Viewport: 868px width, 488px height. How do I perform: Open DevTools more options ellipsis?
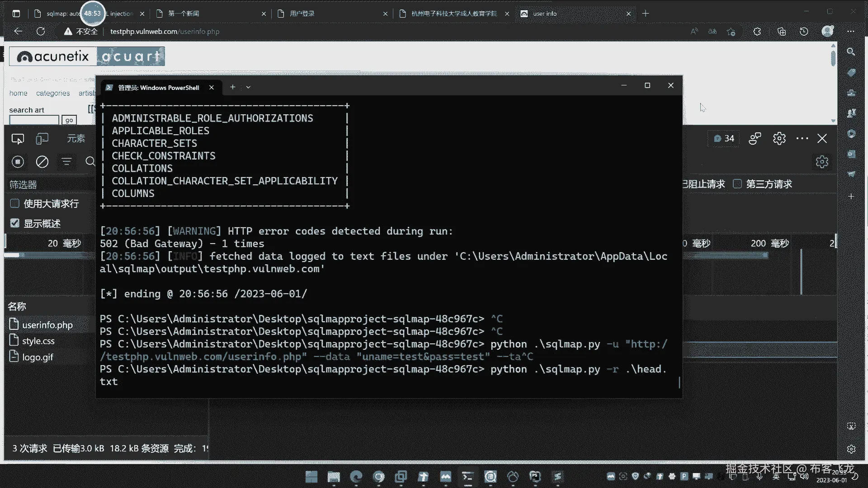(802, 138)
